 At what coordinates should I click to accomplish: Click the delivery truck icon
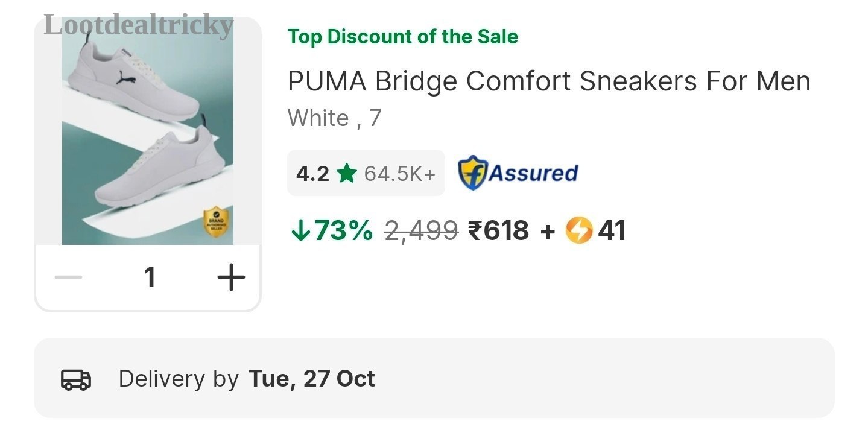coord(76,379)
